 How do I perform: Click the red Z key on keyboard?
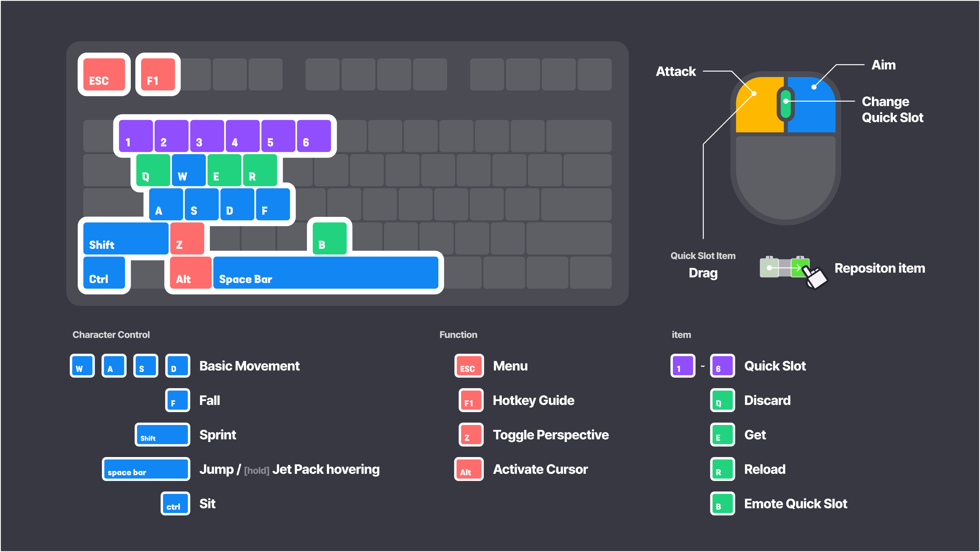click(x=187, y=238)
